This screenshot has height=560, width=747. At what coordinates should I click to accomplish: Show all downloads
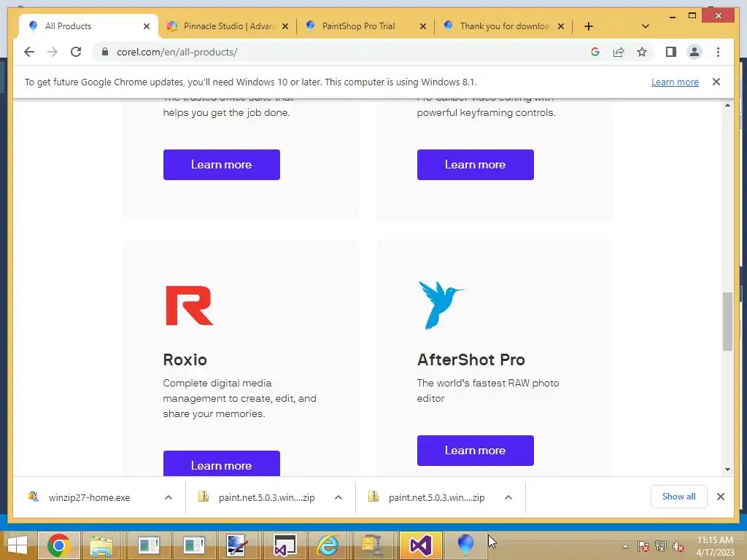pos(679,497)
